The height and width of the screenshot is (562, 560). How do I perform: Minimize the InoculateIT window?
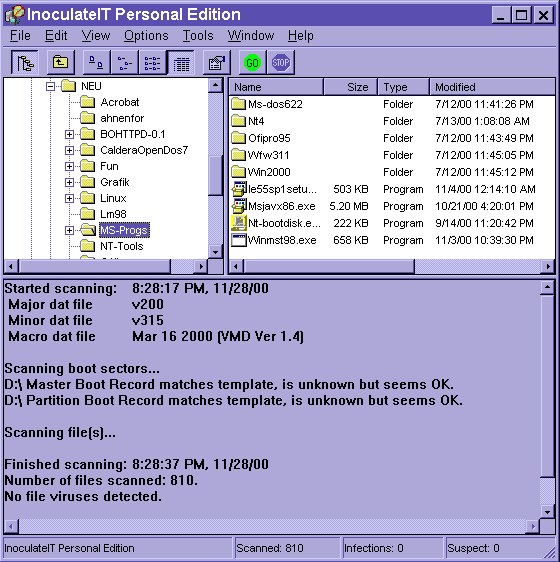tap(501, 15)
